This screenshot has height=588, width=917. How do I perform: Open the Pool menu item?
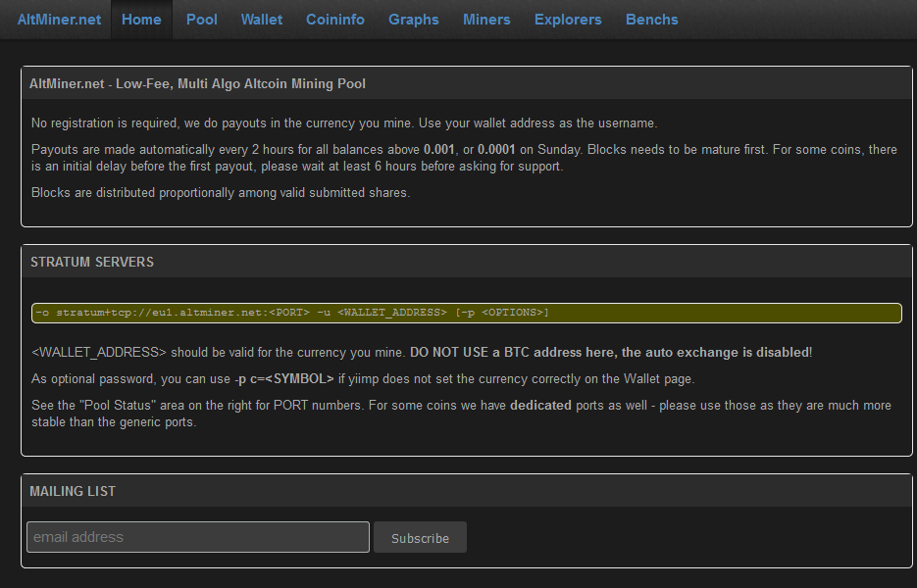202,20
